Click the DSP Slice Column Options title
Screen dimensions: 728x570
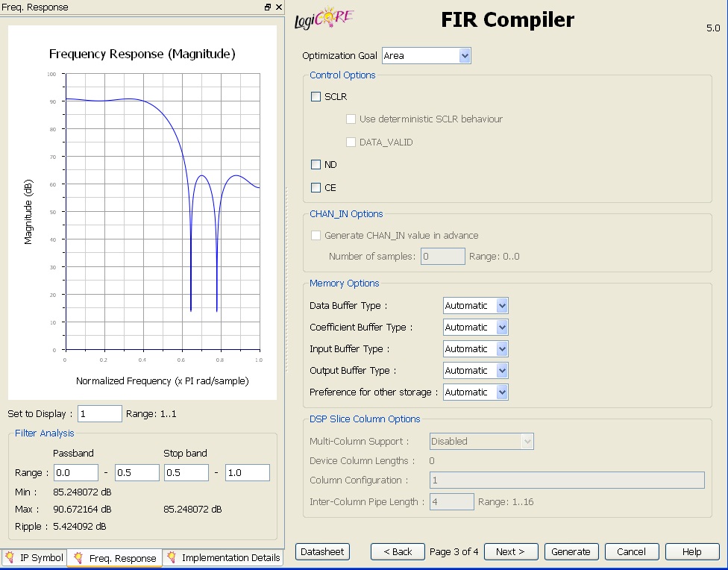(365, 419)
